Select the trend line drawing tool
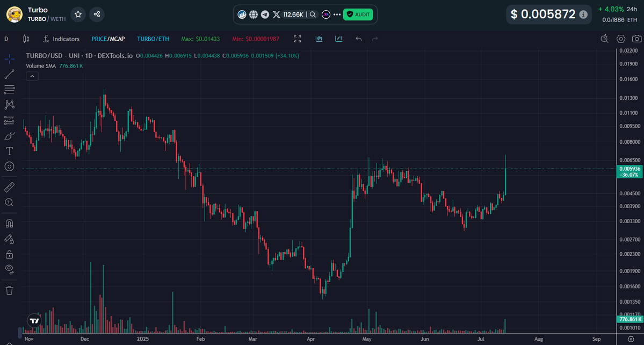 pyautogui.click(x=10, y=74)
